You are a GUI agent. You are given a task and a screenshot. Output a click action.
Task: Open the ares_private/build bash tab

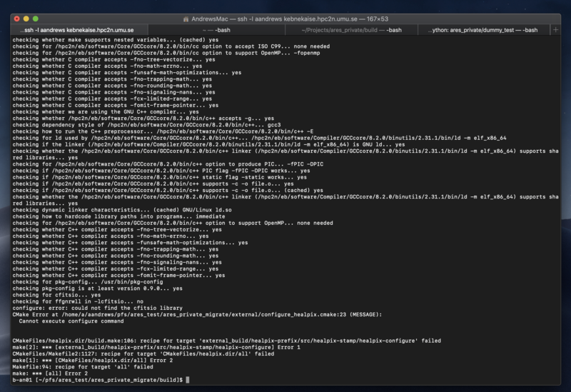(351, 30)
